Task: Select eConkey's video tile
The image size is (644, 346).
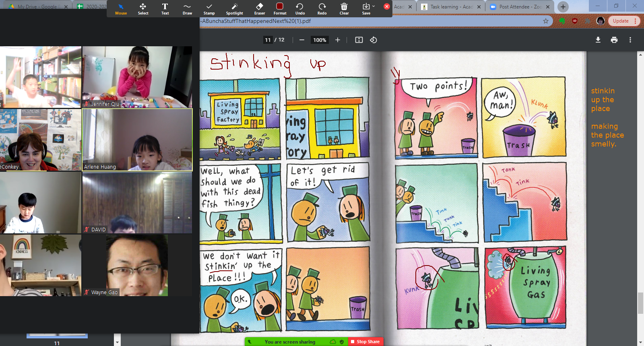Action: coord(40,140)
